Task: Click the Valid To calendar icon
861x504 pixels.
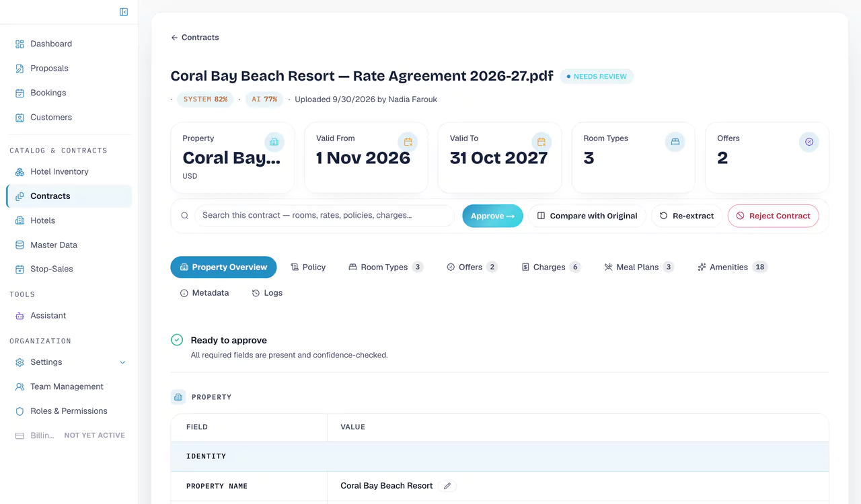Action: [x=541, y=142]
